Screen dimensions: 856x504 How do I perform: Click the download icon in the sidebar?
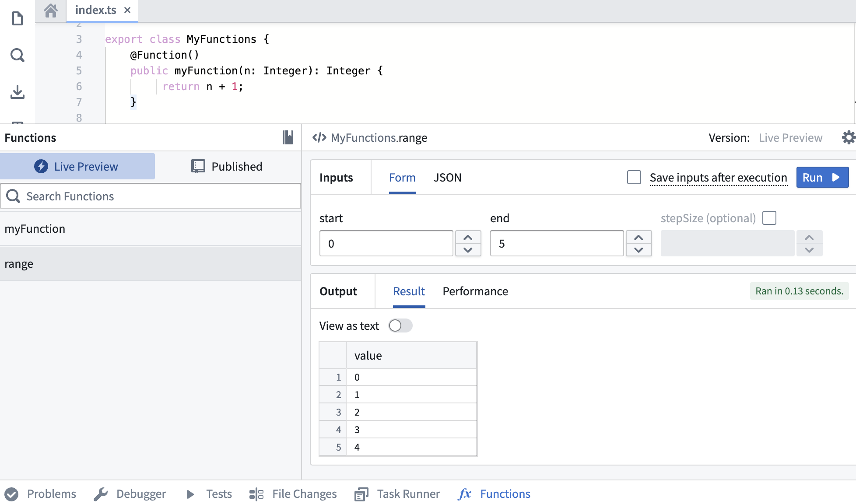tap(17, 92)
